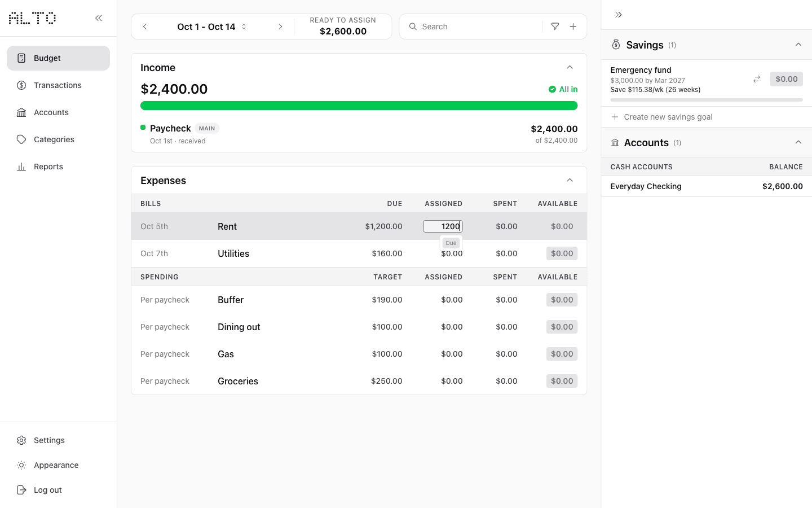
Task: Click the Accounts bank icon in right panel
Action: tap(615, 143)
